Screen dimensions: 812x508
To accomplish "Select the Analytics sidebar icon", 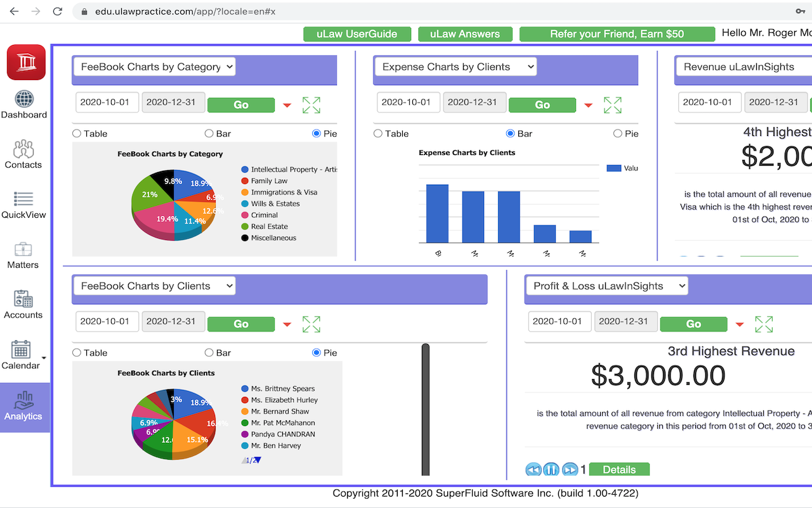I will point(23,401).
